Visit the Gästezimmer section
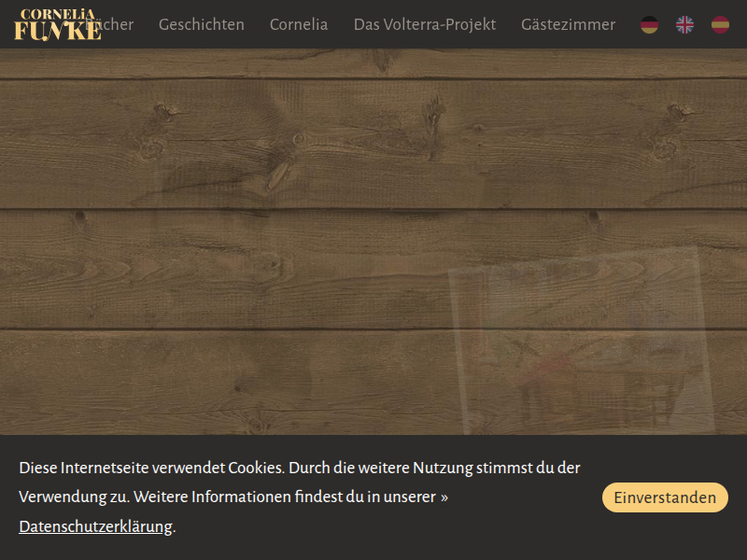Viewport: 747px width, 560px height. 569,25
